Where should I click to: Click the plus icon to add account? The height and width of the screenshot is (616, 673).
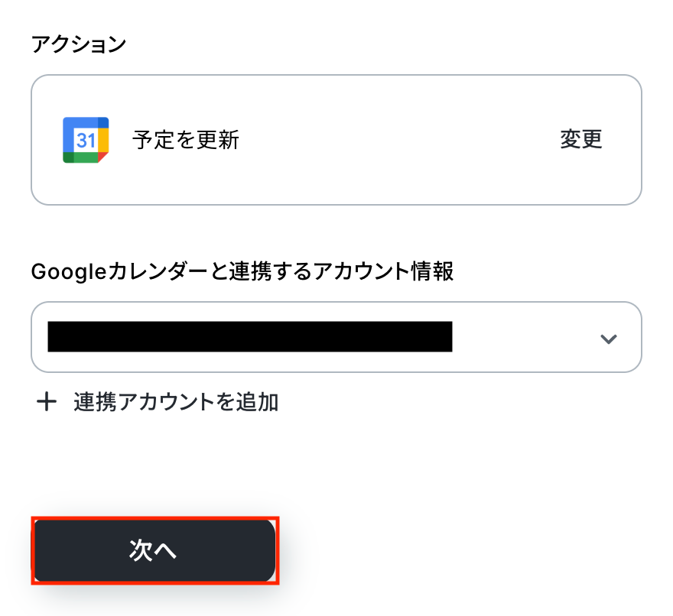[47, 402]
